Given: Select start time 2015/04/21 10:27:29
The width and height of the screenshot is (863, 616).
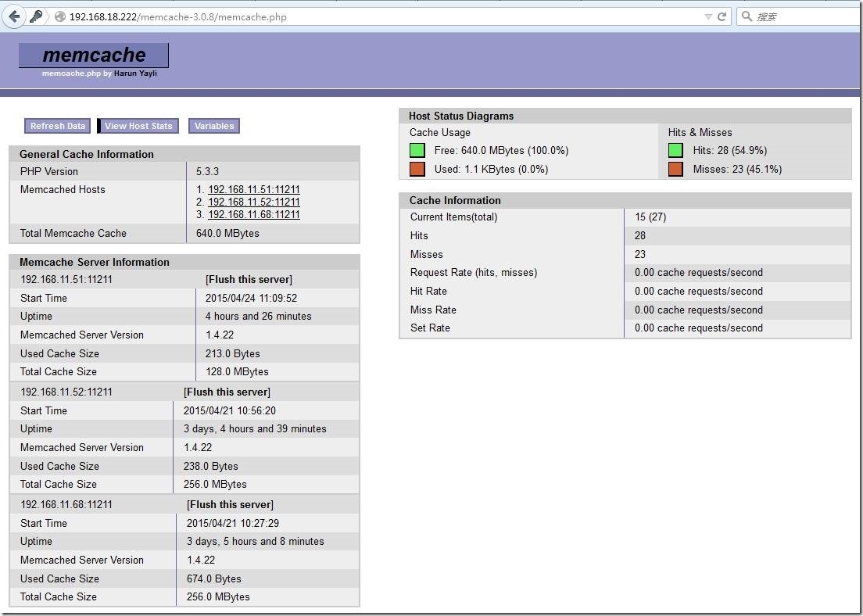Looking at the screenshot, I should coord(233,524).
